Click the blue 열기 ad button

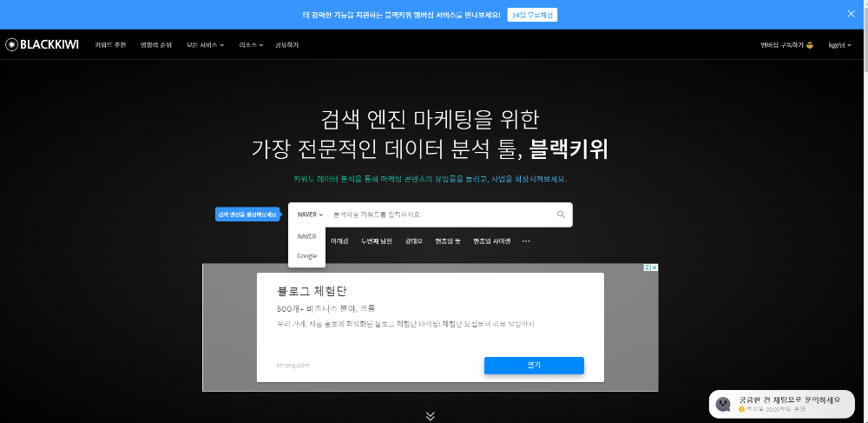click(534, 366)
